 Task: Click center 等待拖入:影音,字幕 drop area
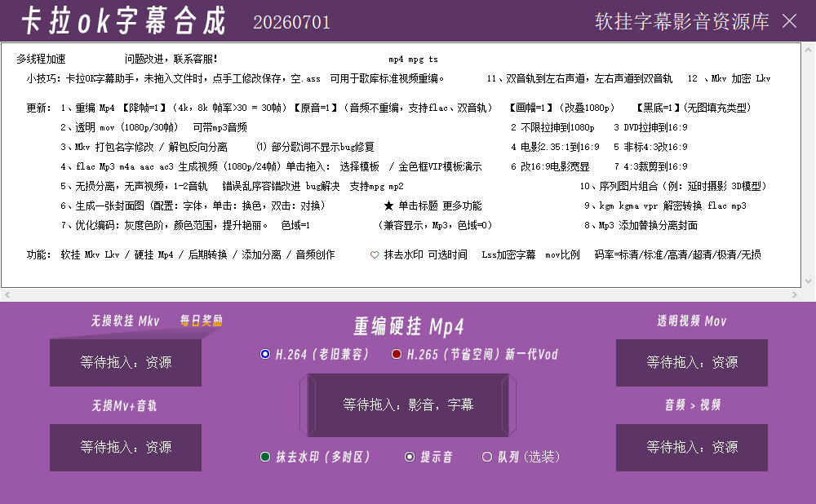(408, 405)
